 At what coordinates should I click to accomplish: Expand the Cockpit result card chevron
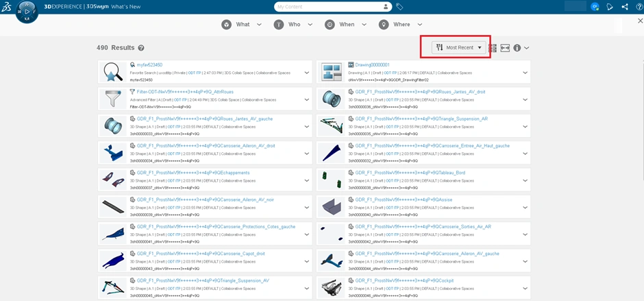click(x=525, y=288)
